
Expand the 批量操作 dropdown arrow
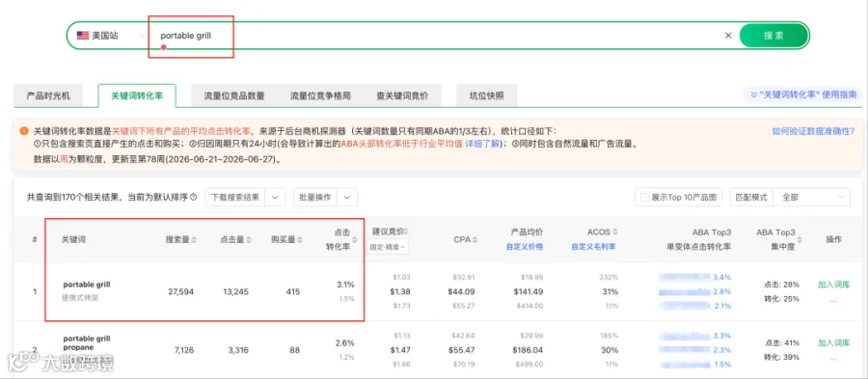pos(346,197)
